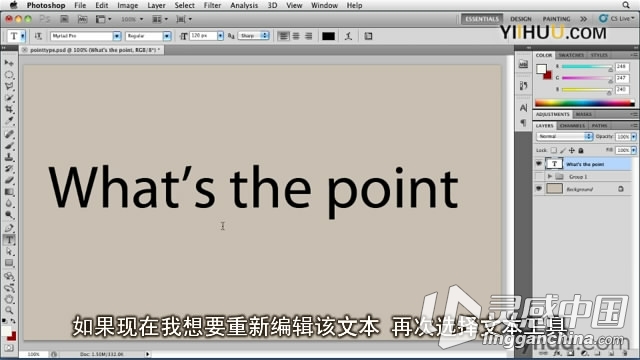The image size is (640, 360).
Task: Select the Blur tool
Action: 9,203
